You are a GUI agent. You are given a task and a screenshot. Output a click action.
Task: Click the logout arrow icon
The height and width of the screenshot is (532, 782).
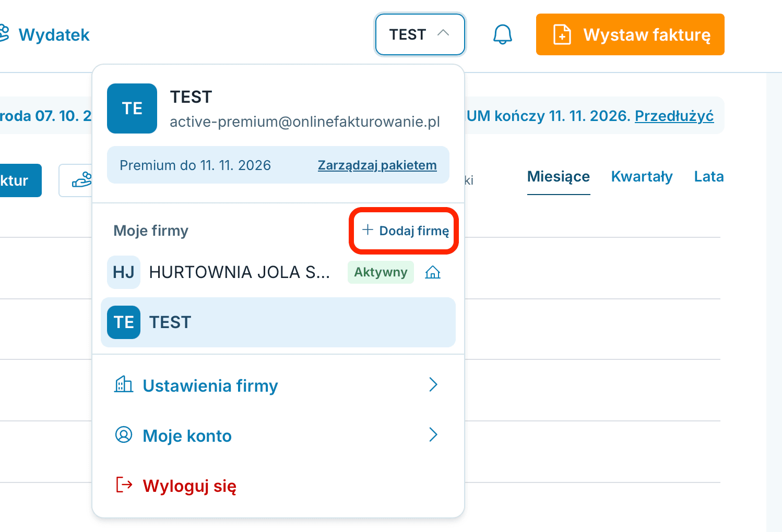coord(124,485)
